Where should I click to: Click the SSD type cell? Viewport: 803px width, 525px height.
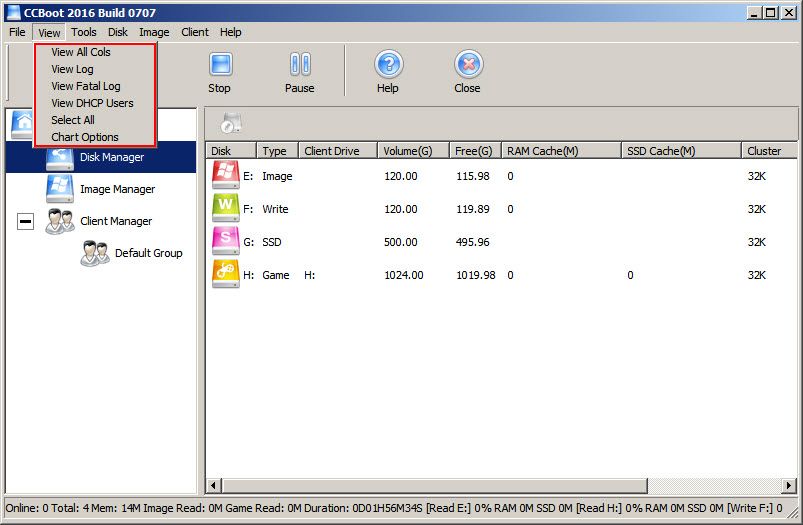(x=271, y=242)
